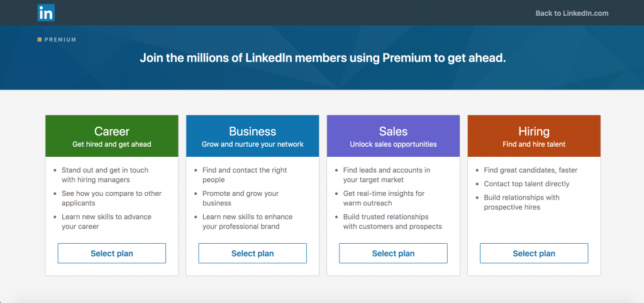Click 'Find great candidates, faster' bullet
Viewport: 644px width, 303px height.
tap(530, 170)
